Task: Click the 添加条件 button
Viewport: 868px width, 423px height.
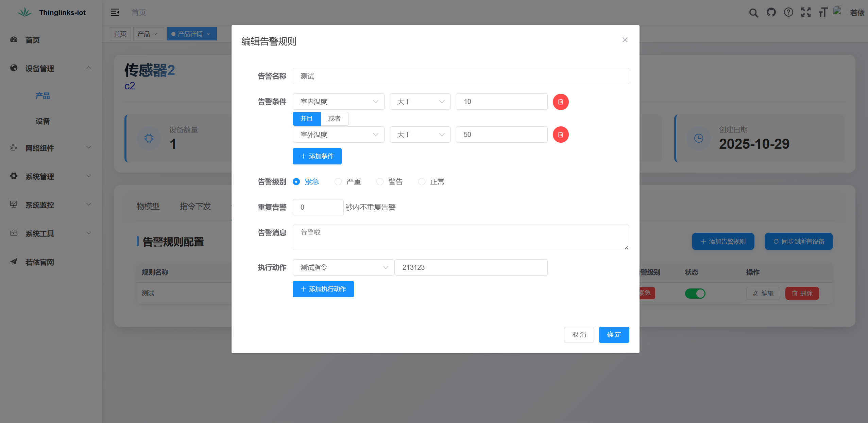Action: (x=317, y=156)
